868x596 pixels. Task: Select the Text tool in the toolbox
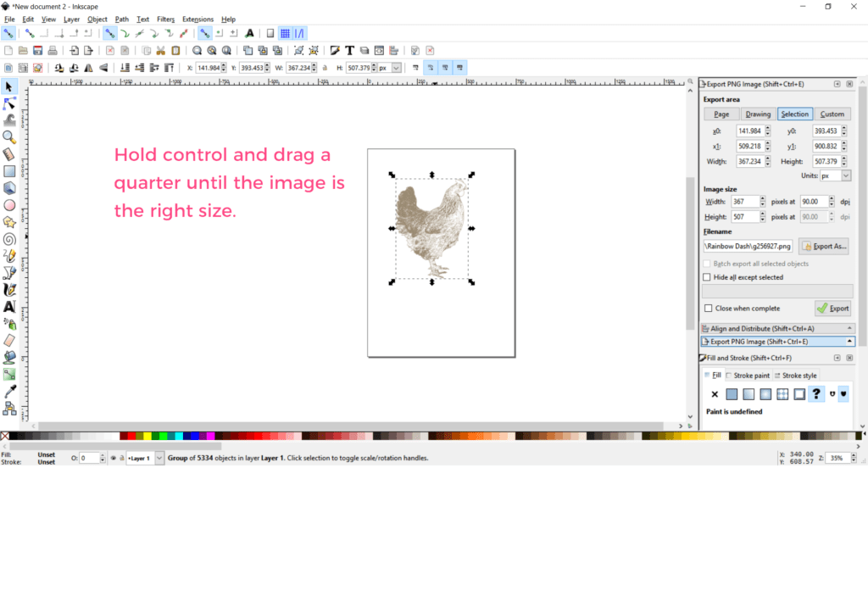click(x=8, y=306)
